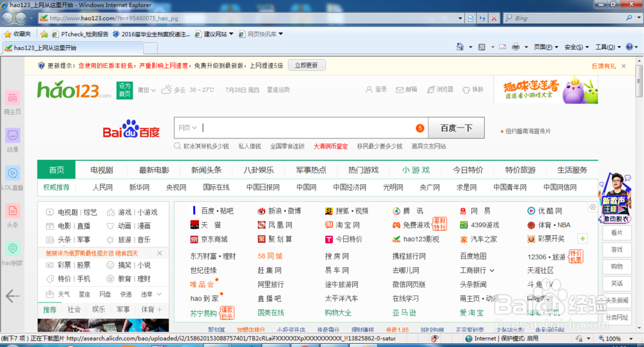Screen dimensions: 644x347
Task: Click the settings gear beside site list
Action: tap(592, 207)
